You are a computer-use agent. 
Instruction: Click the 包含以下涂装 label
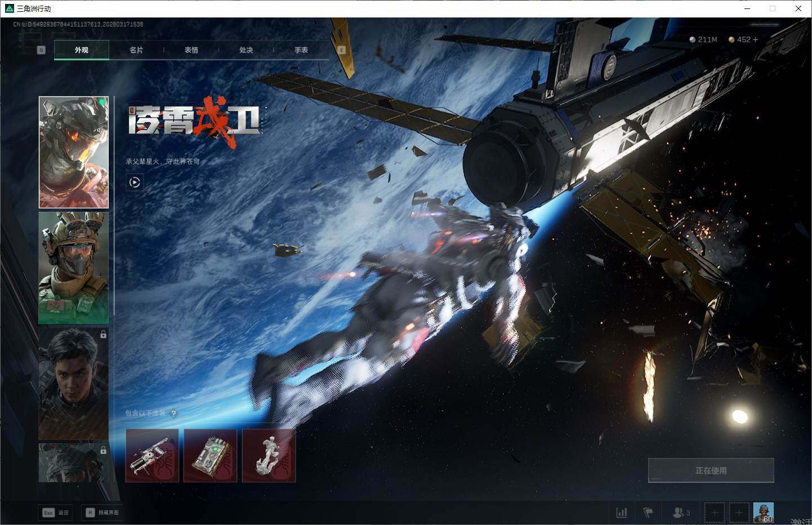(145, 413)
